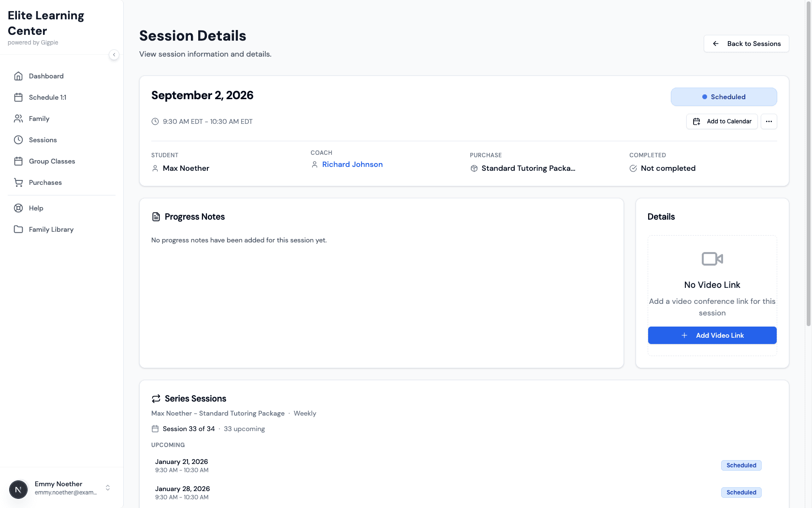Viewport: 812px width, 508px height.
Task: Click the video camera icon in Details panel
Action: 712,258
